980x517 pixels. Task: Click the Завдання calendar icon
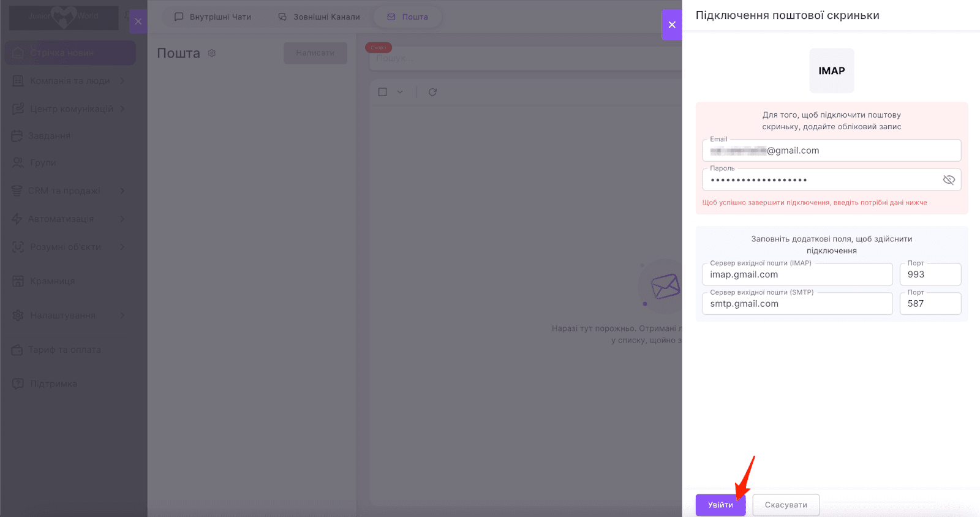click(17, 136)
